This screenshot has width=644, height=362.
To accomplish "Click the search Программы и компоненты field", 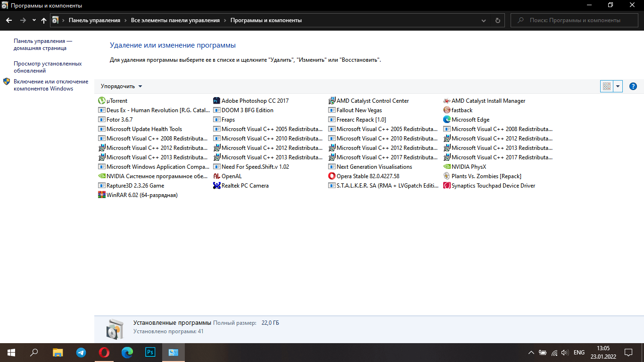I will [575, 20].
